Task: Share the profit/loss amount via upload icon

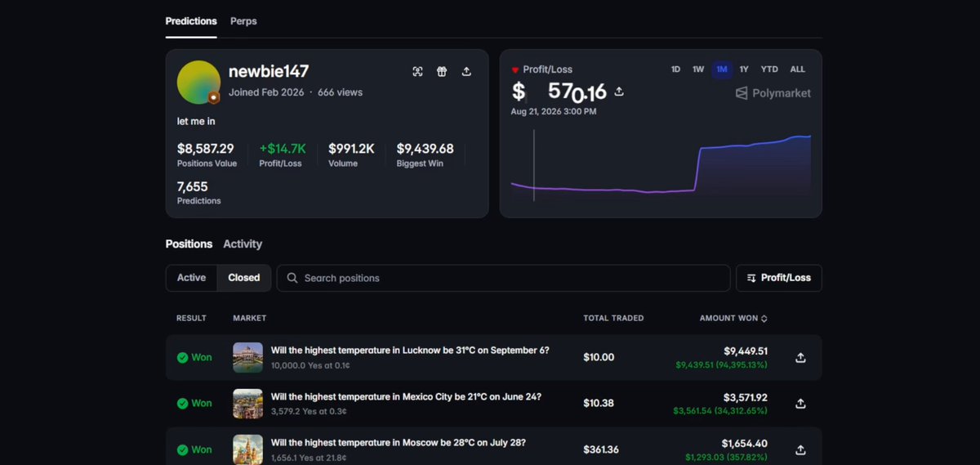Action: click(619, 92)
